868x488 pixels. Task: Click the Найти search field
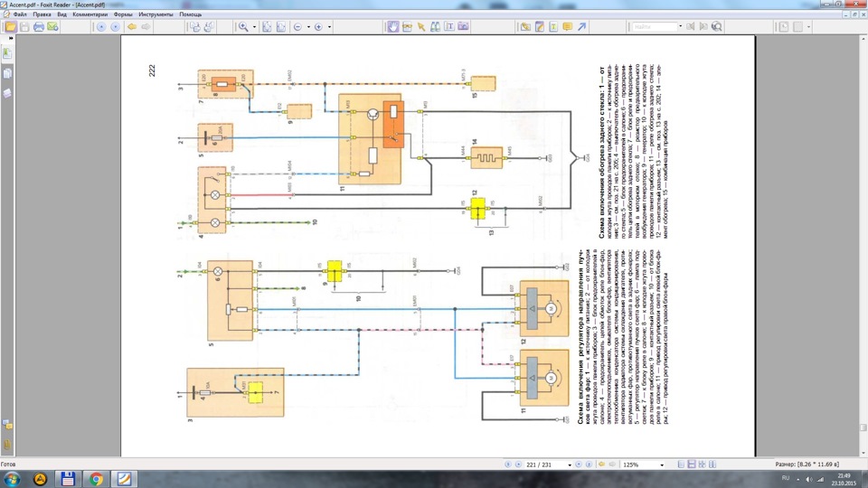(655, 26)
